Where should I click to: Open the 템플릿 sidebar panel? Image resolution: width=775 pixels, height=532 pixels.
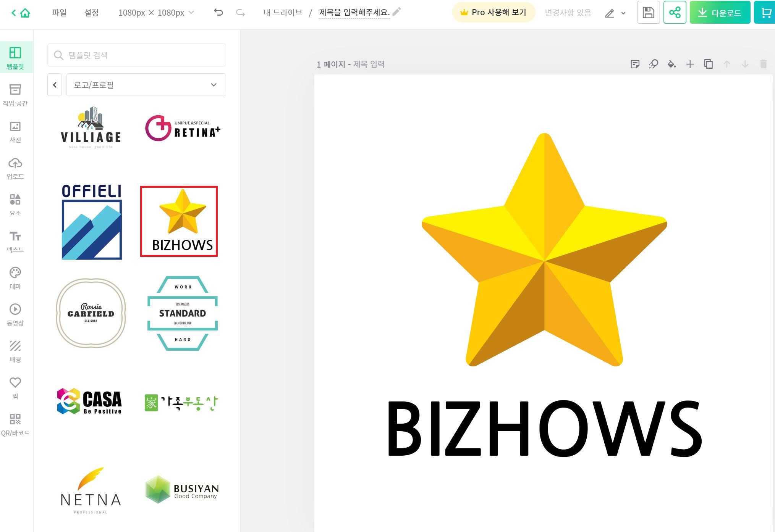pyautogui.click(x=15, y=58)
